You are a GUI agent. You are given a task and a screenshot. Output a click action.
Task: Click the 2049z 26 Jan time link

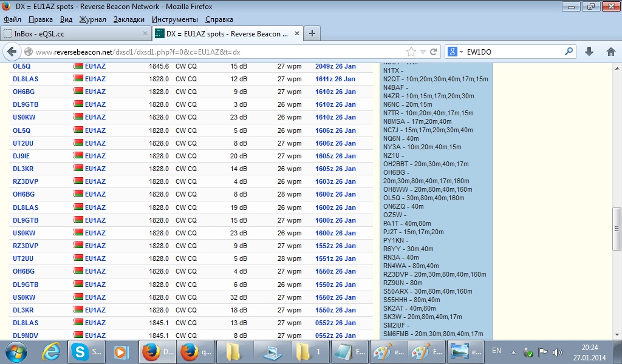point(335,66)
